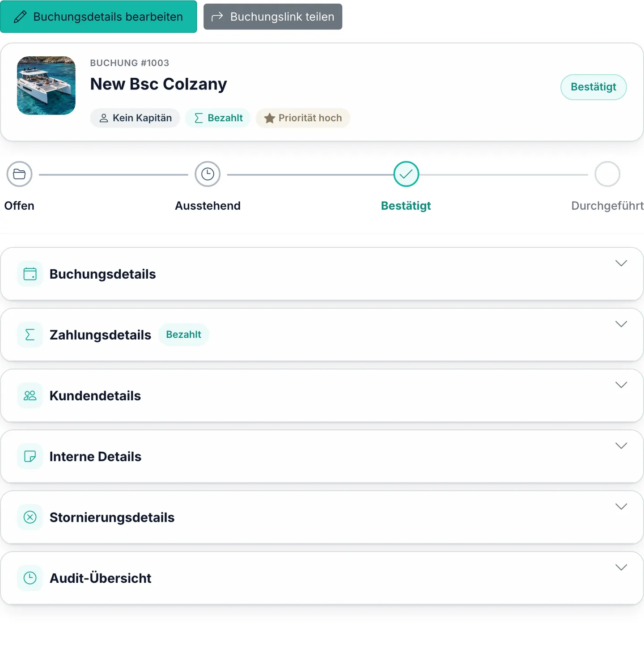Click the Buchungsdetails bearbeiten button
Image resolution: width=644 pixels, height=670 pixels.
(x=98, y=17)
